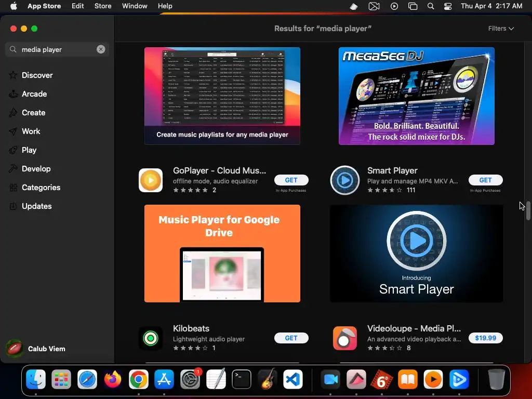
Task: Click the magnifier icon in the search field
Action: point(13,49)
